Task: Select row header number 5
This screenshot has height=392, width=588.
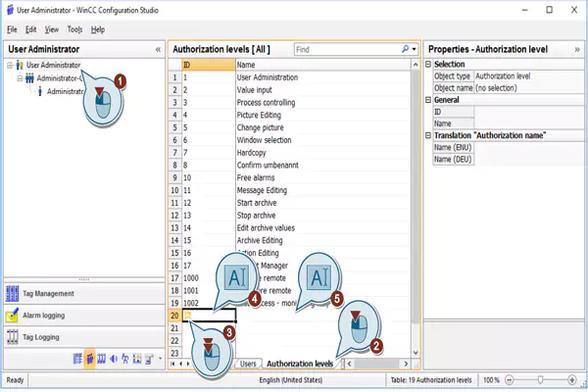Action: (x=174, y=127)
